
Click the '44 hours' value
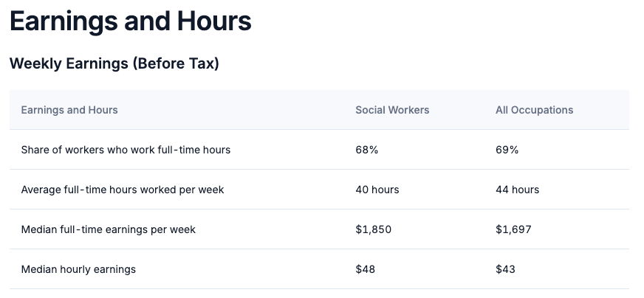click(518, 190)
